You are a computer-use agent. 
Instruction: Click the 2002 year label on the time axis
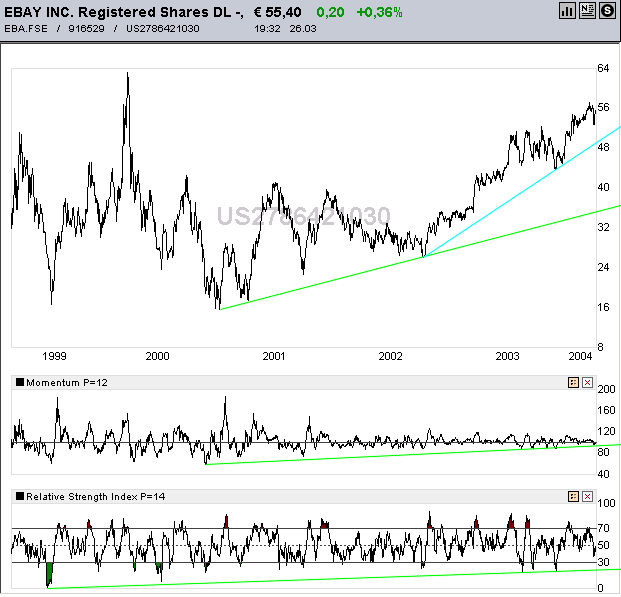tap(391, 356)
